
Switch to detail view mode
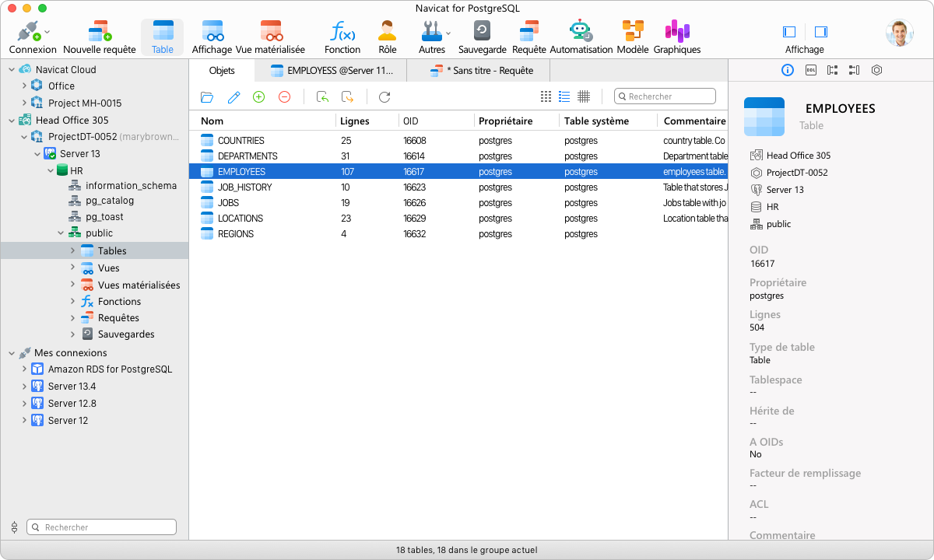pos(584,96)
